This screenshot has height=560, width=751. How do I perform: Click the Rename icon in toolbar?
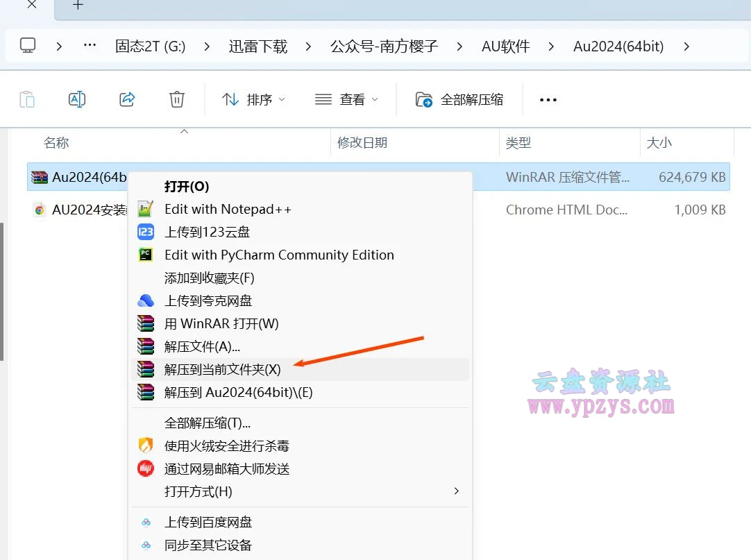point(77,99)
